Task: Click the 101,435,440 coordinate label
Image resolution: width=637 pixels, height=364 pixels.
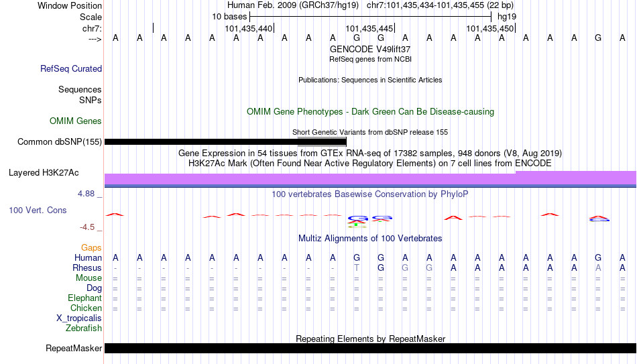Action: click(x=248, y=28)
